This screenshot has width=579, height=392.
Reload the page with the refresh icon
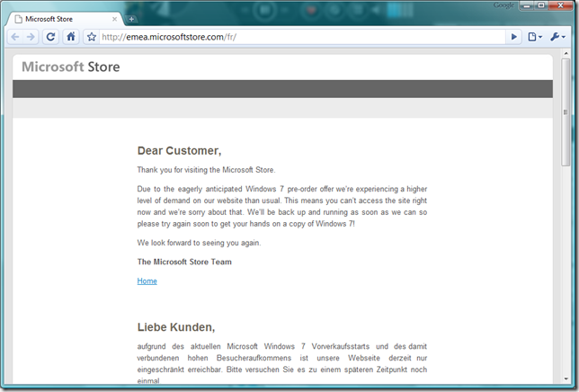[51, 37]
